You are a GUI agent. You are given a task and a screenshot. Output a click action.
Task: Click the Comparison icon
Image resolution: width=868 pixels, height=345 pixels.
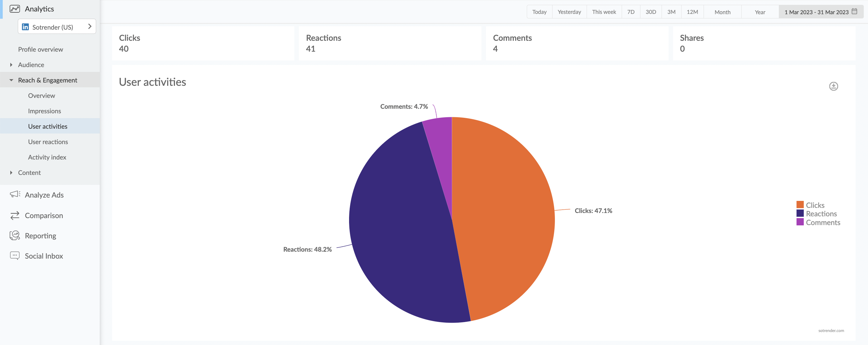click(x=15, y=215)
